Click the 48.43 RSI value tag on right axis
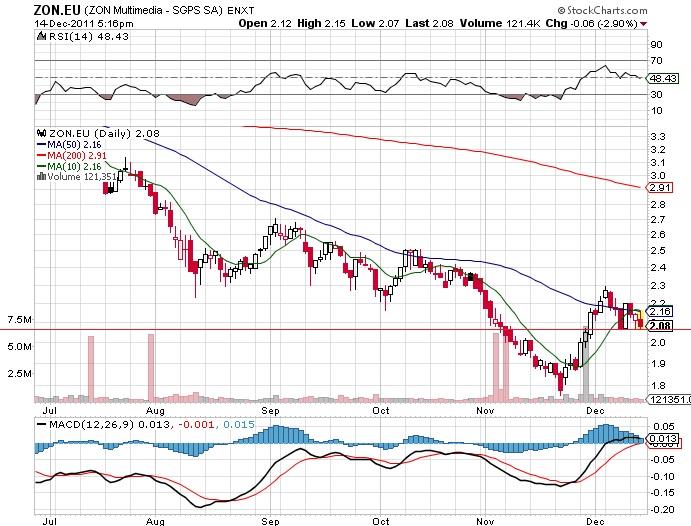This screenshot has height=526, width=691. 663,78
